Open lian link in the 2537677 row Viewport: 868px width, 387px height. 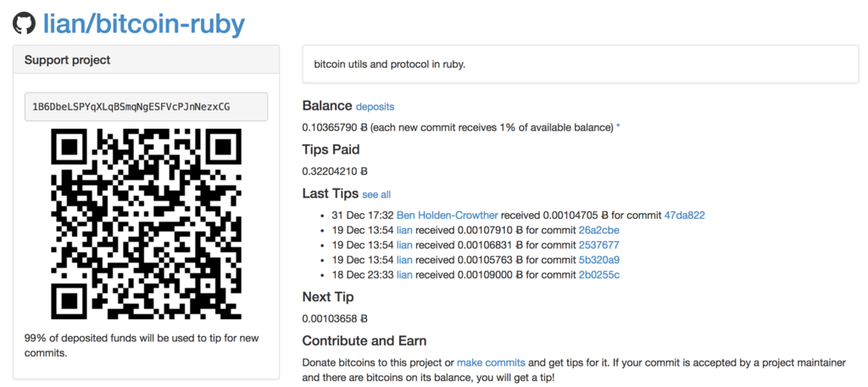pos(404,245)
